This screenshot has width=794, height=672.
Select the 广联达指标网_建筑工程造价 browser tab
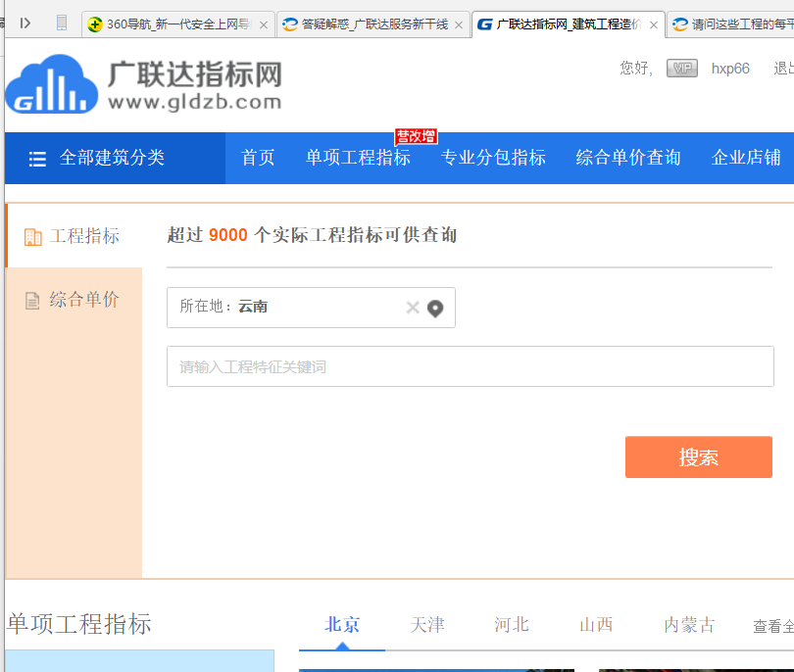coord(569,24)
